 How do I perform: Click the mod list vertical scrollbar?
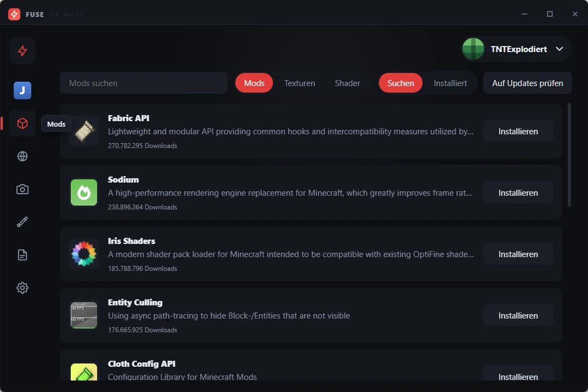point(569,155)
